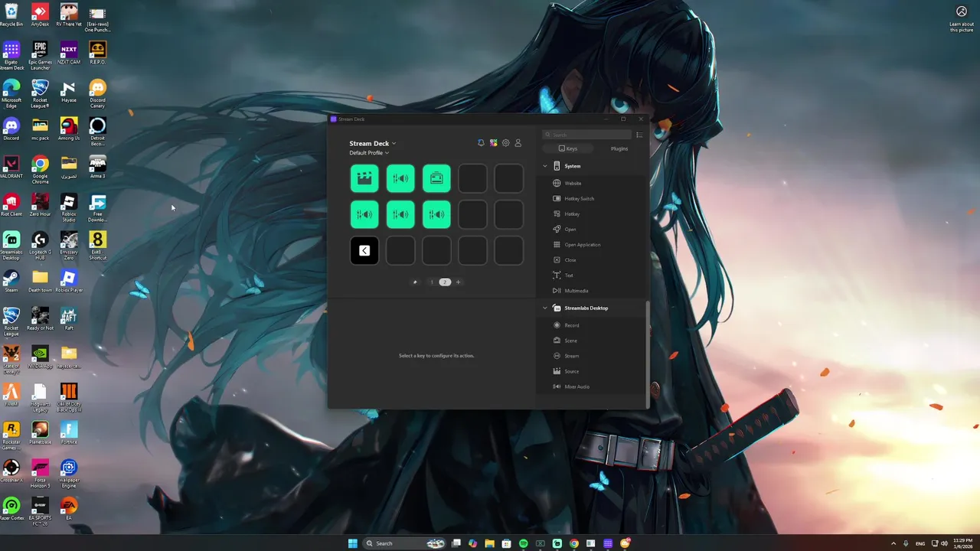Open the Recycle Bin
This screenshot has height=551, width=980.
click(11, 15)
